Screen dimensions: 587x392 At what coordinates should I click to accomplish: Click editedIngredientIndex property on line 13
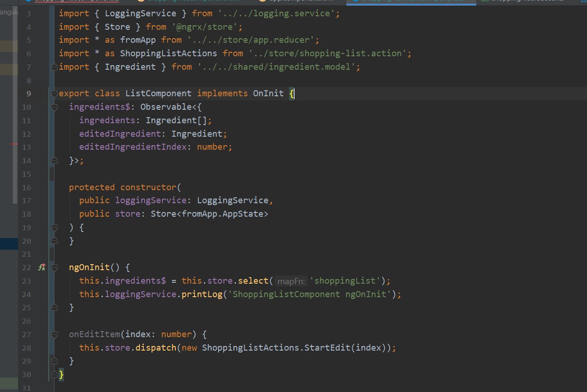point(133,147)
